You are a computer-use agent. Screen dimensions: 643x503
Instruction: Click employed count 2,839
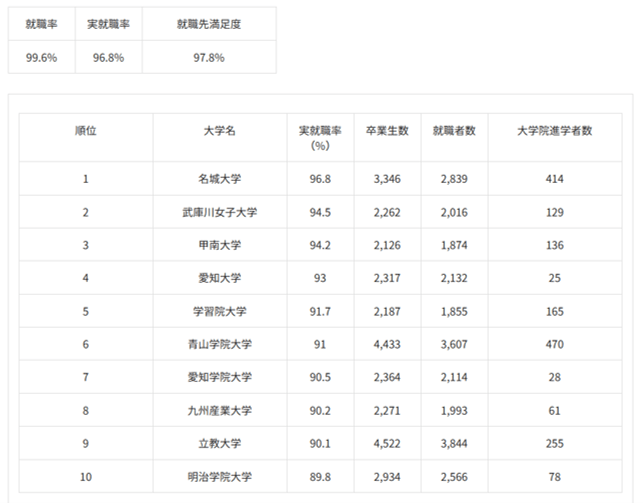tap(454, 179)
